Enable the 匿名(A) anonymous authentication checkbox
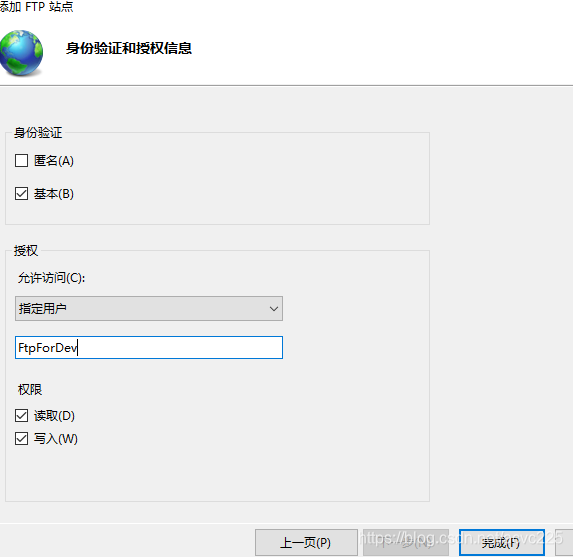This screenshot has height=557, width=573. coord(22,160)
